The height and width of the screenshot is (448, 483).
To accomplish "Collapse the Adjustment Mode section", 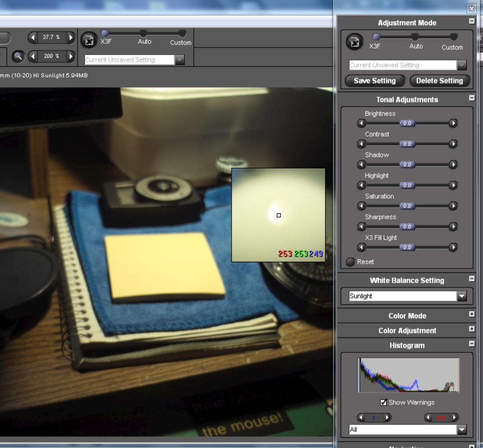I will click(x=472, y=22).
